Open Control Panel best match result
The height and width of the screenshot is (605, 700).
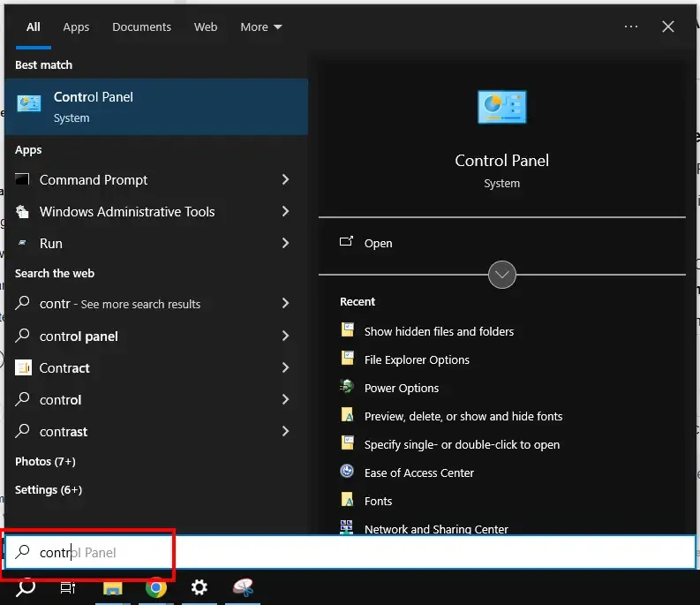[156, 107]
